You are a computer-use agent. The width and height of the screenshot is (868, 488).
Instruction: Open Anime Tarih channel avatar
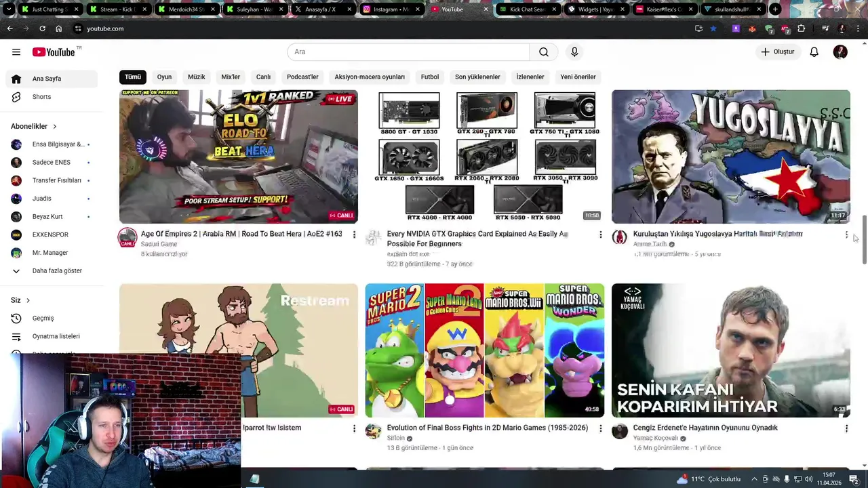620,237
